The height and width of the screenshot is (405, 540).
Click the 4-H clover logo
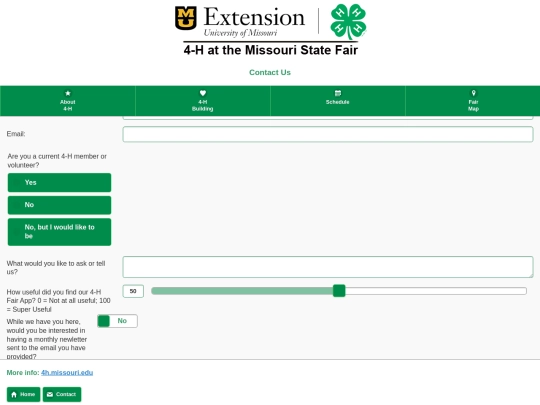click(348, 21)
